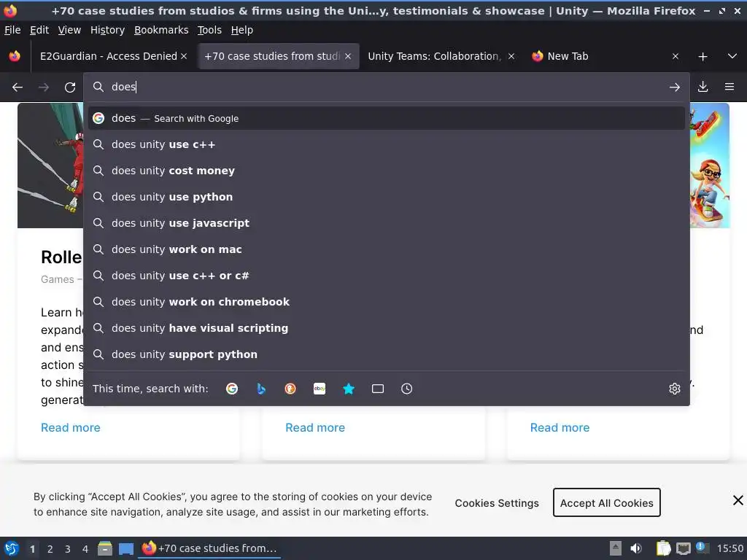The image size is (747, 560).
Task: Search in History via clock icon
Action: 407,389
